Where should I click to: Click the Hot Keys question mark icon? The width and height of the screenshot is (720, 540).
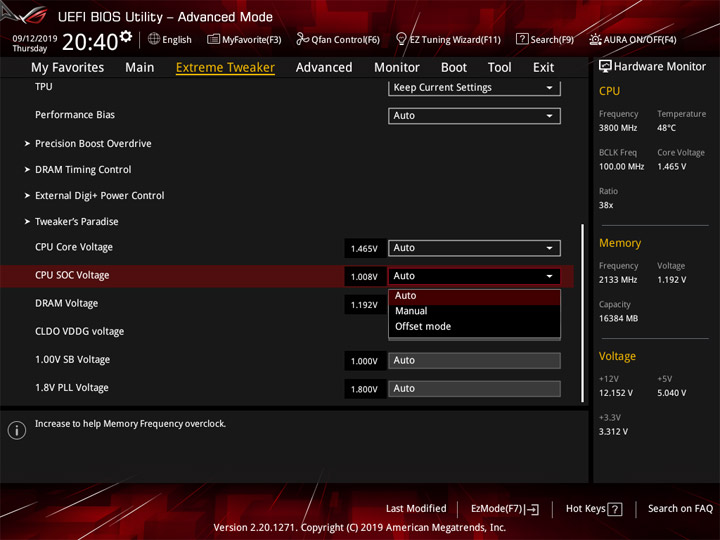pyautogui.click(x=614, y=509)
